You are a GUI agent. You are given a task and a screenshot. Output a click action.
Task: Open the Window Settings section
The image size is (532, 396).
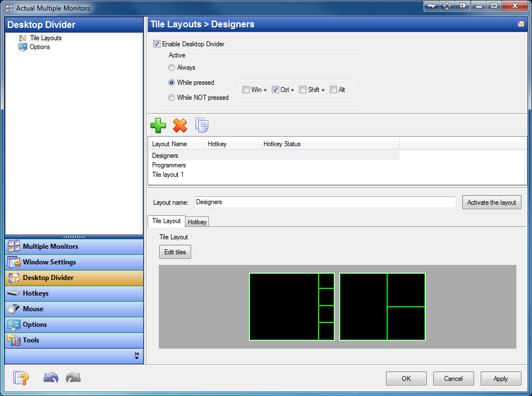click(x=74, y=262)
